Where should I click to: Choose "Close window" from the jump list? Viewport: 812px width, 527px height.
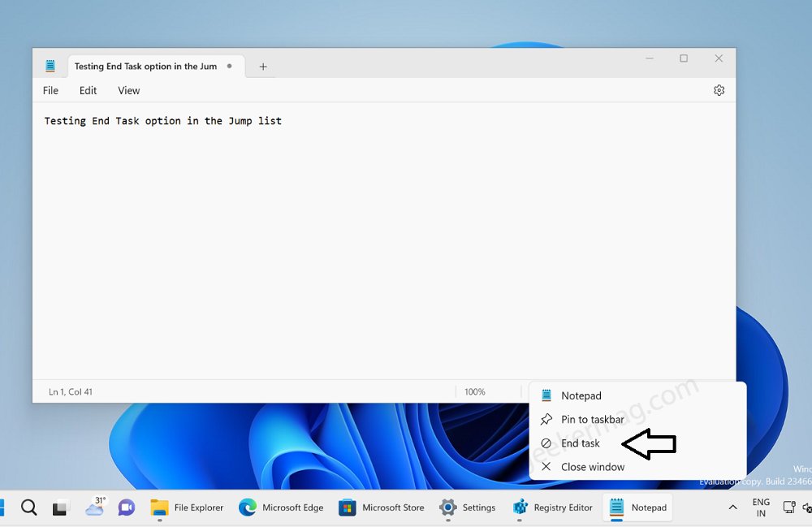click(x=593, y=467)
